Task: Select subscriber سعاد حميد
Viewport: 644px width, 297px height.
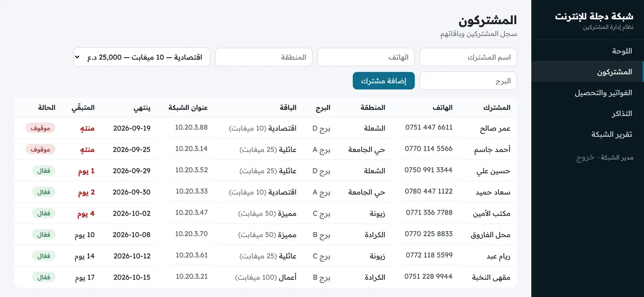Action: 493,192
